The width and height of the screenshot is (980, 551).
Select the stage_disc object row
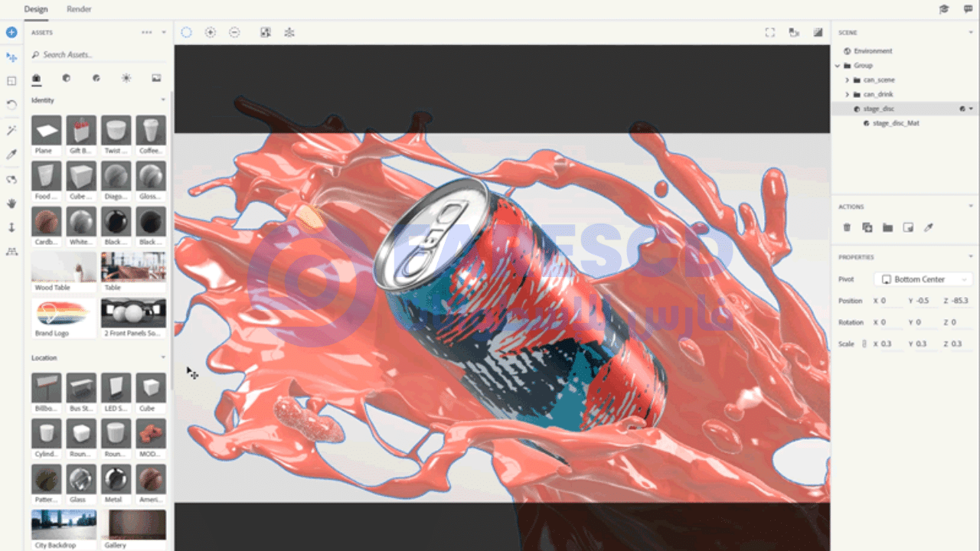(x=905, y=109)
